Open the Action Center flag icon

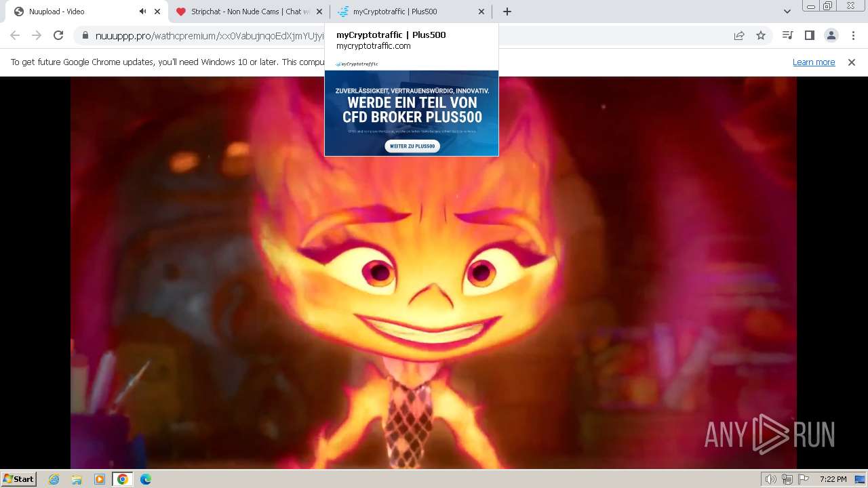804,479
